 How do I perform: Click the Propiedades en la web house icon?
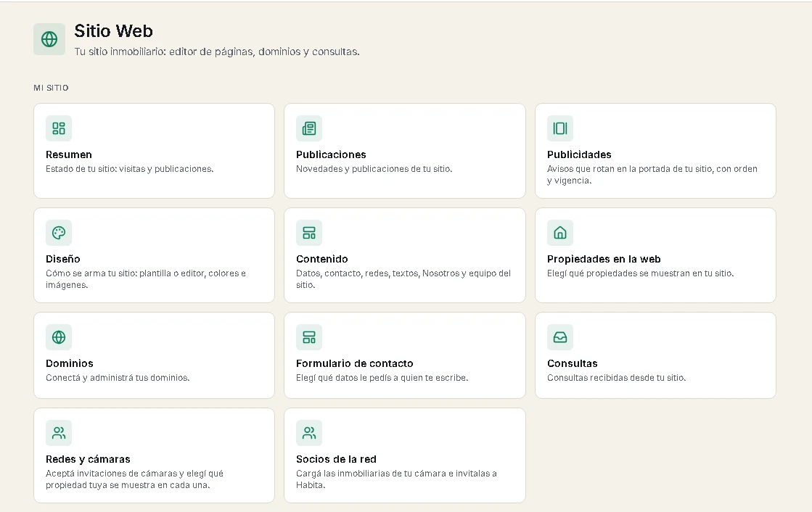pos(559,233)
